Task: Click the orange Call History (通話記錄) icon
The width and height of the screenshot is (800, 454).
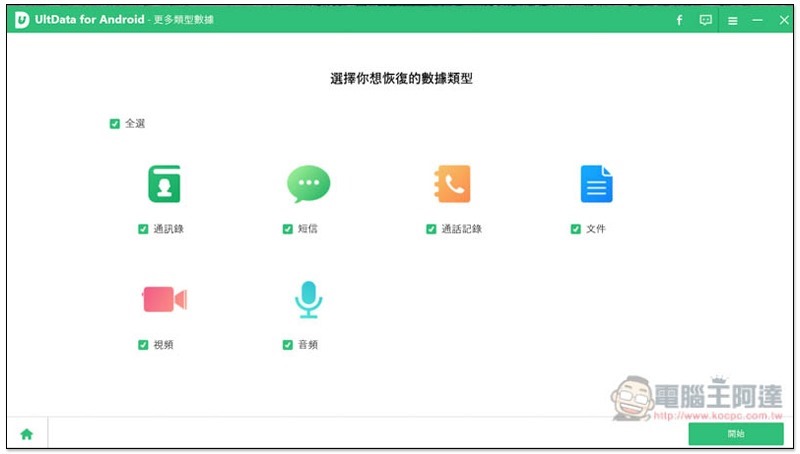Action: 452,184
